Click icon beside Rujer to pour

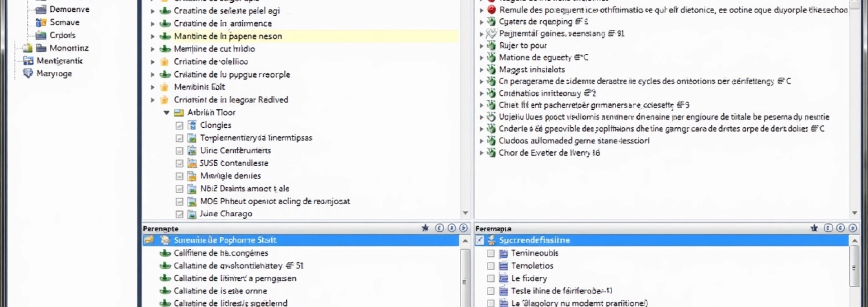coord(491,46)
